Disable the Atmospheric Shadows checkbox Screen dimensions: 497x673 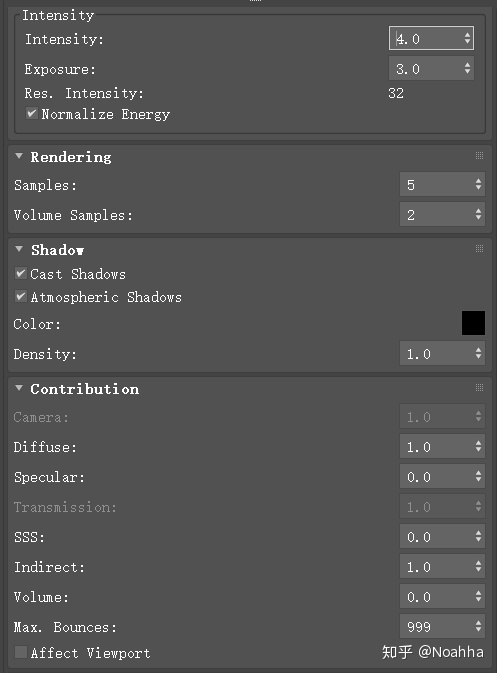pos(21,297)
